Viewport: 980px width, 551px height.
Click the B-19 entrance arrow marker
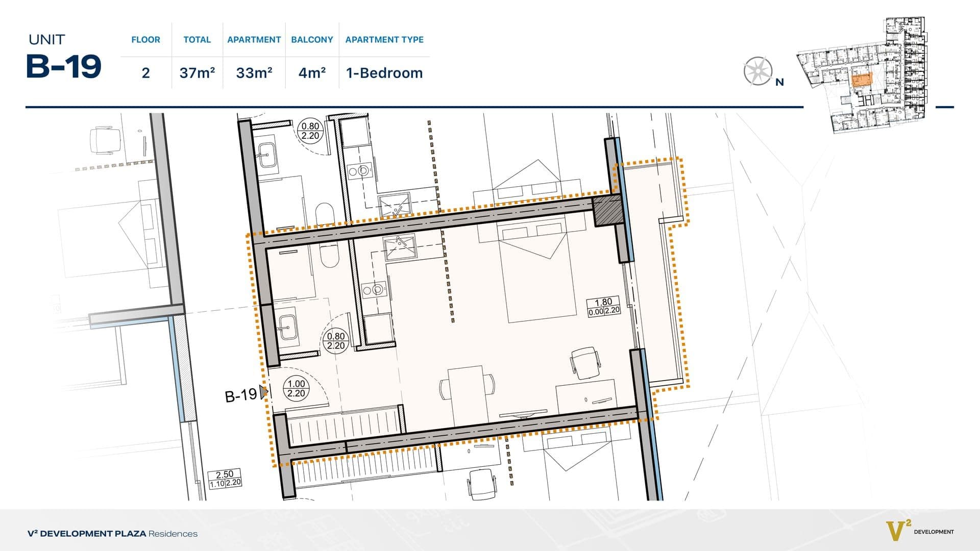pyautogui.click(x=263, y=392)
